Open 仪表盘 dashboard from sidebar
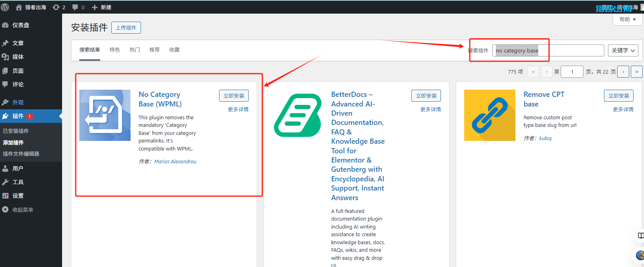This screenshot has height=267, width=644. click(x=20, y=25)
